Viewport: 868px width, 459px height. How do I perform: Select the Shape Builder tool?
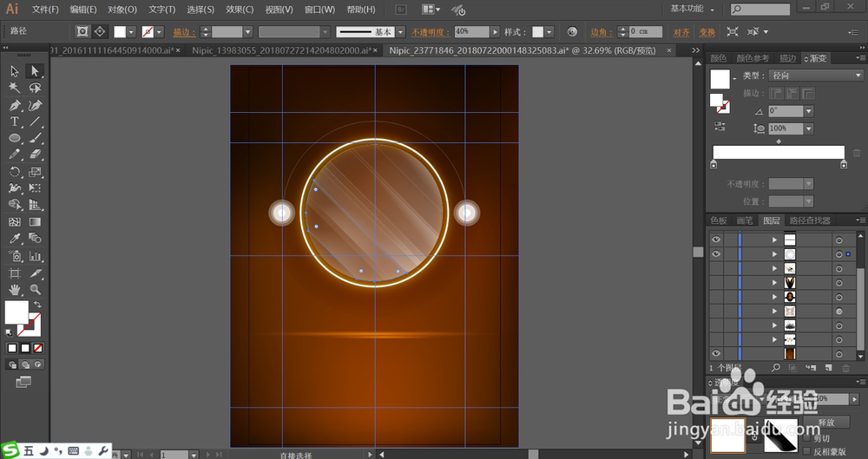click(x=15, y=205)
